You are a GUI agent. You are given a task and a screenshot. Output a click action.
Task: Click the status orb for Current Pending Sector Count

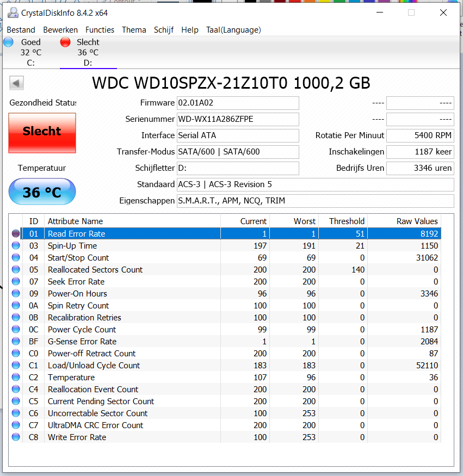click(16, 401)
